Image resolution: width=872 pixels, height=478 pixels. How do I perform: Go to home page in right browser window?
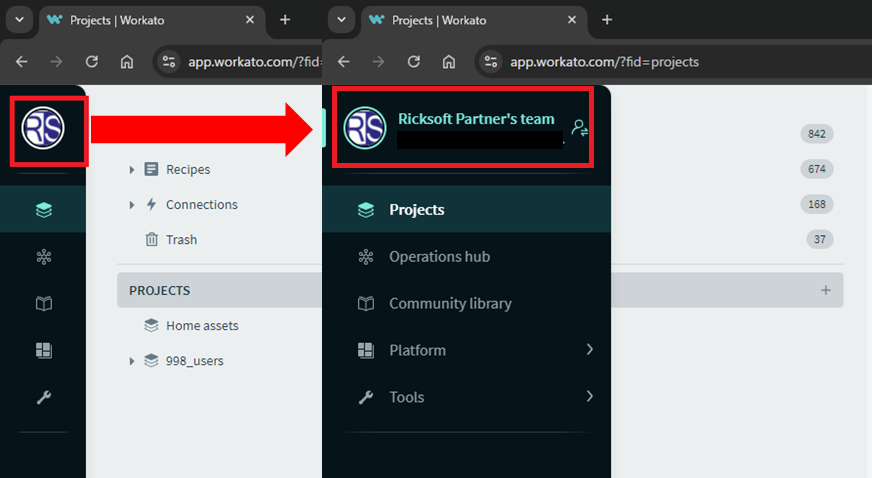click(449, 62)
